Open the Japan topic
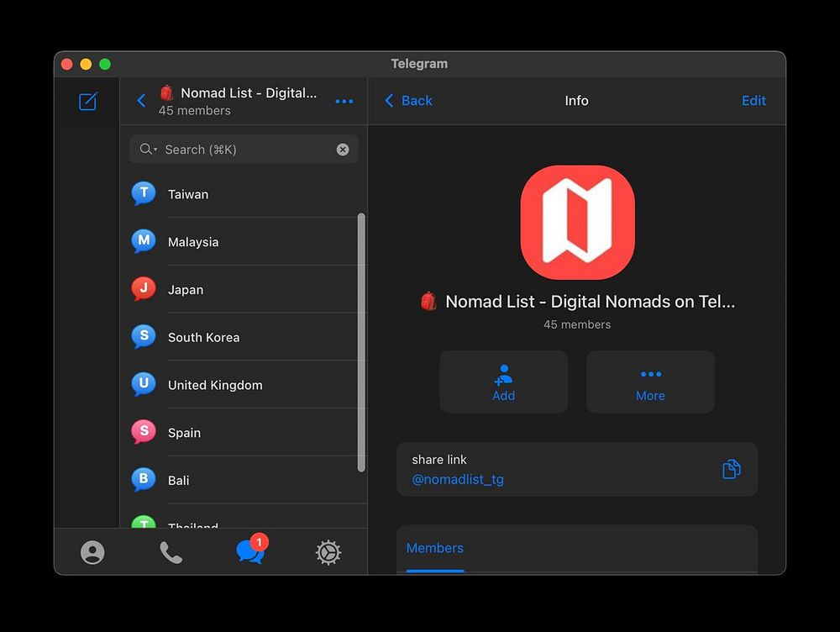Image resolution: width=840 pixels, height=632 pixels. click(244, 289)
